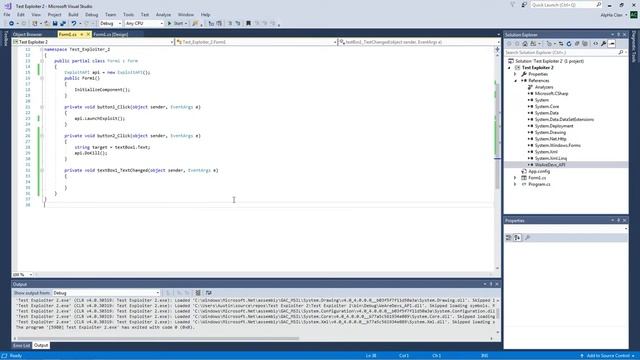Click the Home icon in Solution Explorer
Screen dimensions: 640x360
tap(525, 44)
